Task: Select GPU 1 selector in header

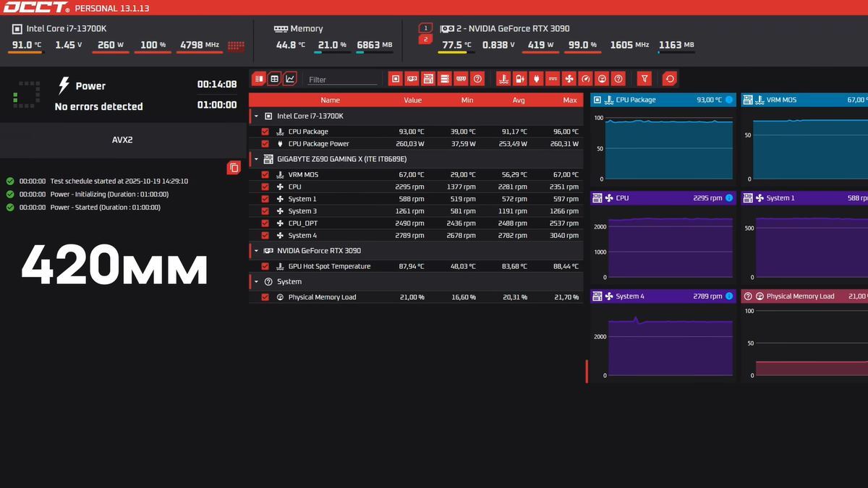Action: tap(425, 28)
